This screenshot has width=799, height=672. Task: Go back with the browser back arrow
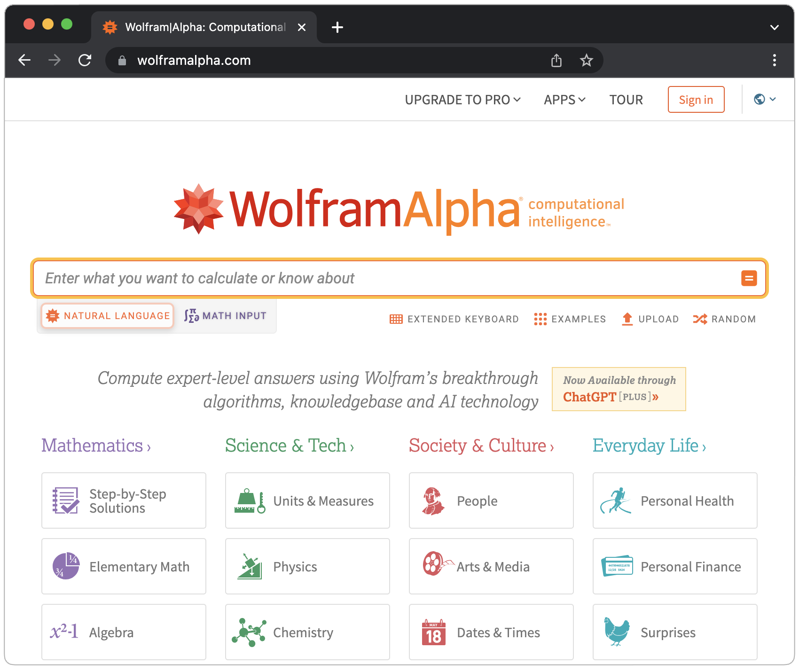(24, 60)
